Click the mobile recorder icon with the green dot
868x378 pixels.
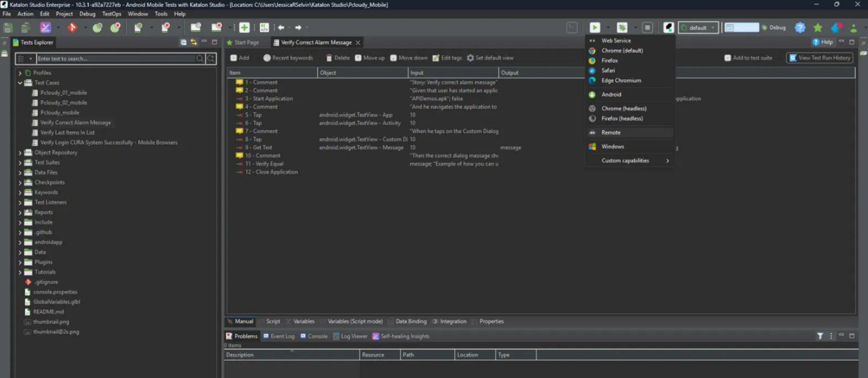(x=138, y=28)
